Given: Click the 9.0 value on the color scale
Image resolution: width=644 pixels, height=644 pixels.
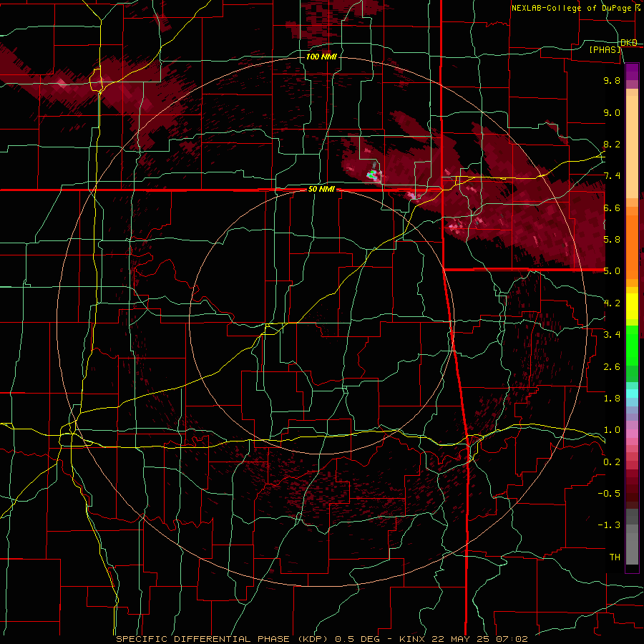Looking at the screenshot, I should [612, 112].
